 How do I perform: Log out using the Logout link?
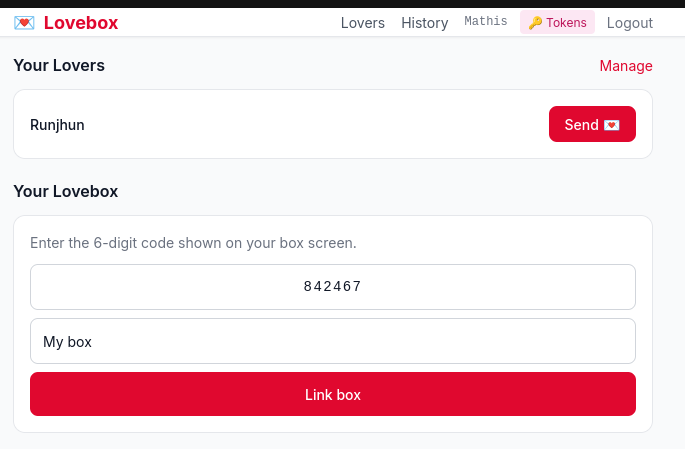coord(630,23)
